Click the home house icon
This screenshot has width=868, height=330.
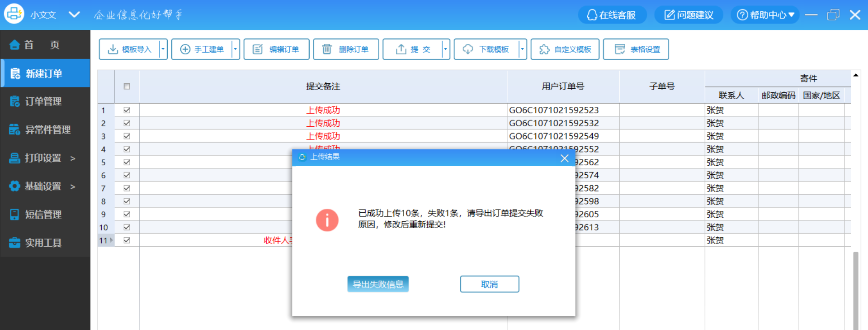(14, 44)
